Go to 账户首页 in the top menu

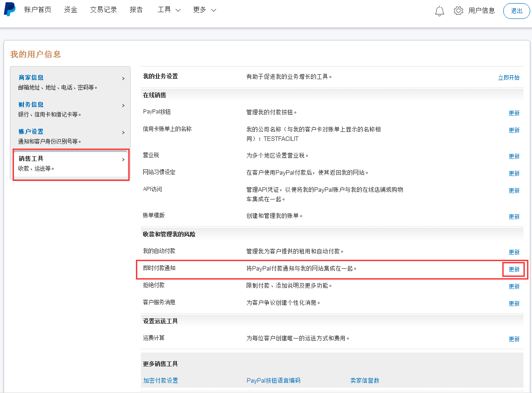[38, 10]
